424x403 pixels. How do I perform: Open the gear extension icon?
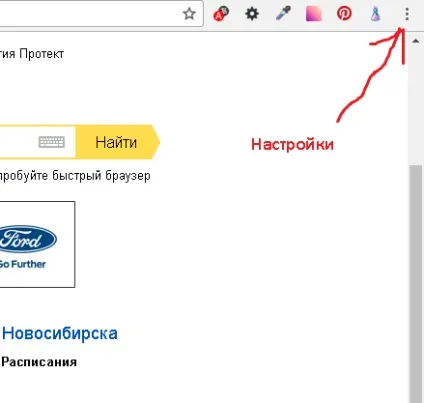(252, 14)
